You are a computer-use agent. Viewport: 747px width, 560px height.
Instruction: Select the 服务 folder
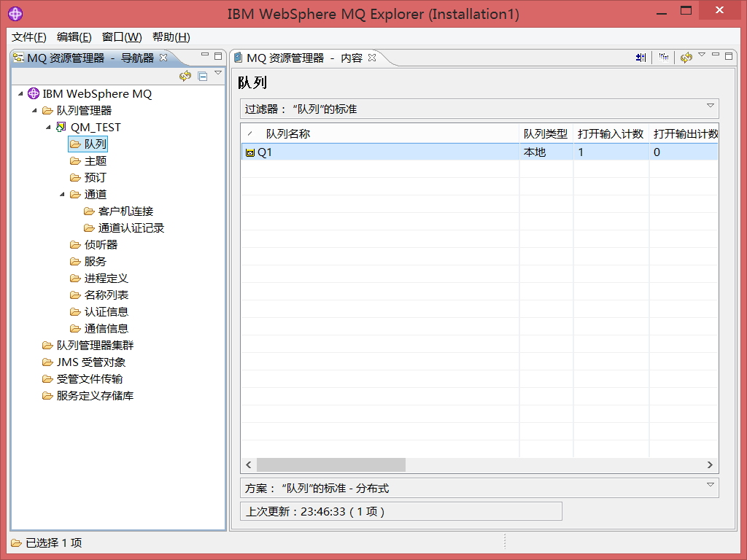pos(88,262)
